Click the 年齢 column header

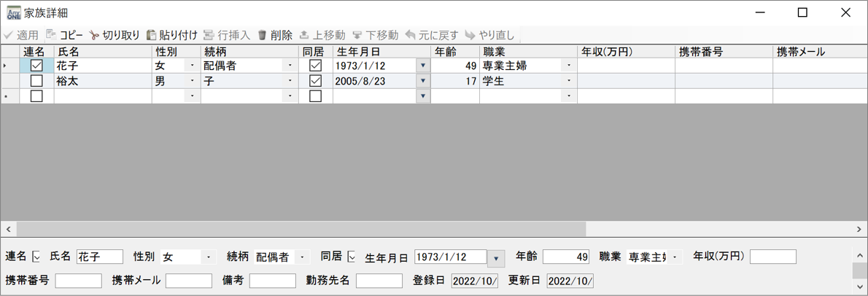(x=455, y=52)
